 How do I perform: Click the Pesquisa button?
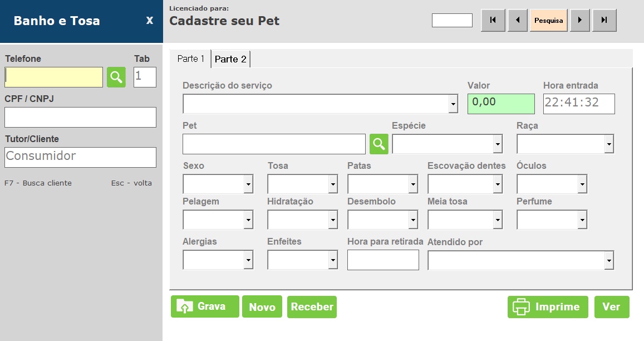point(549,20)
